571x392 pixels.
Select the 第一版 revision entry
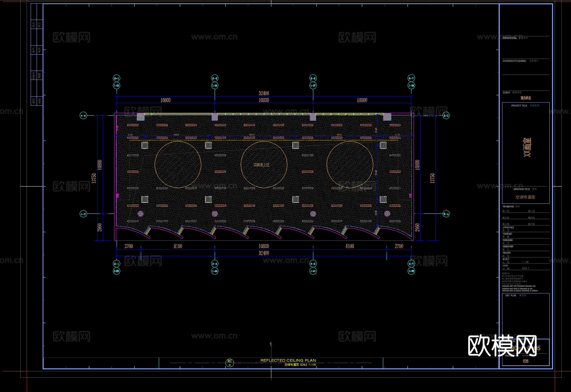506,211
